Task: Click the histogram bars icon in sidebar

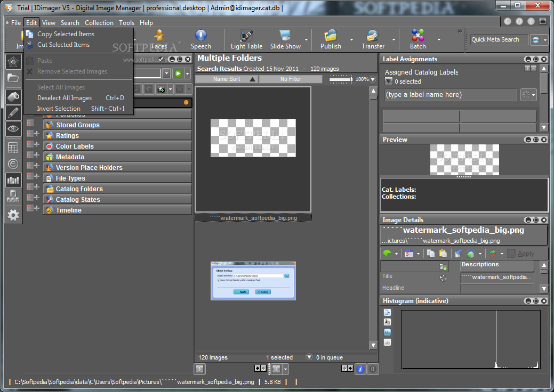Action: (13, 181)
